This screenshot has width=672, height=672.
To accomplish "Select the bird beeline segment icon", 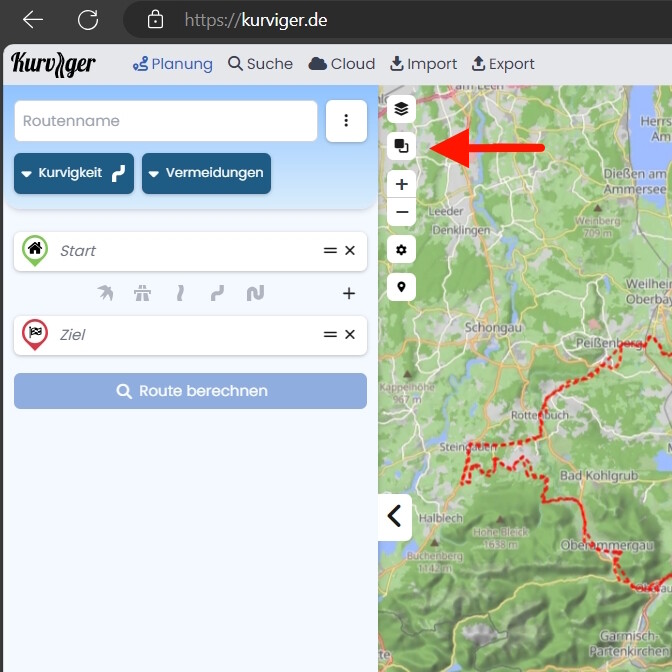I will [105, 293].
